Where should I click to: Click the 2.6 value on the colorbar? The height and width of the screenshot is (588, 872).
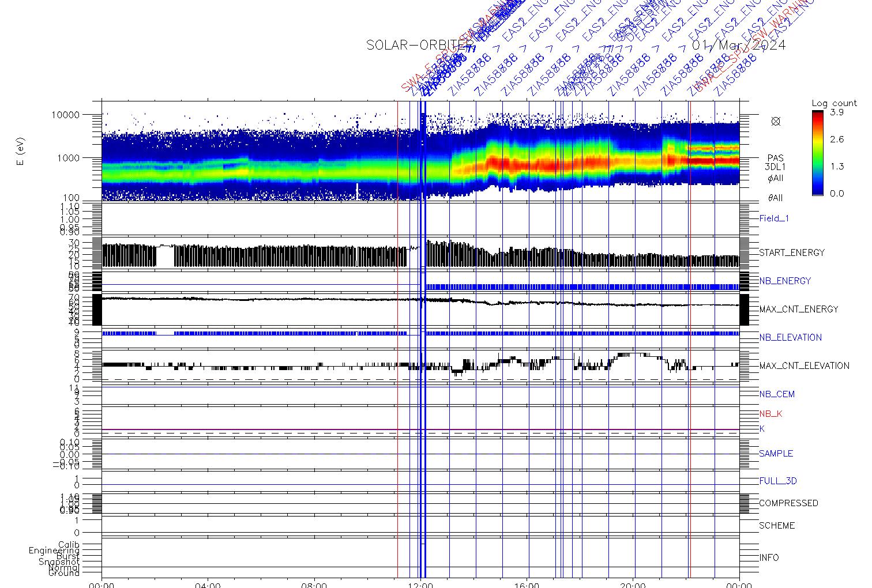point(836,140)
